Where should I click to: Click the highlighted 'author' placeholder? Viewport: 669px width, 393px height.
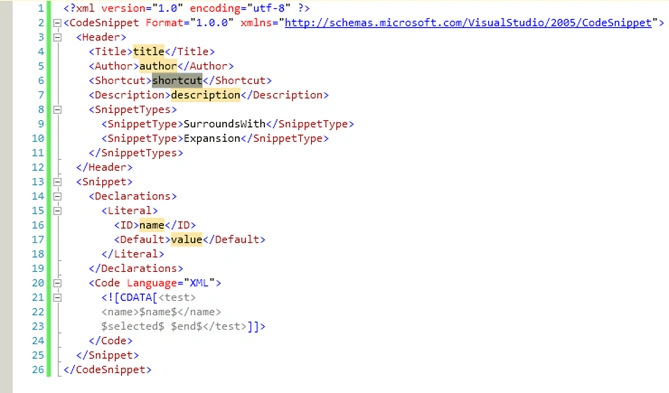(158, 66)
